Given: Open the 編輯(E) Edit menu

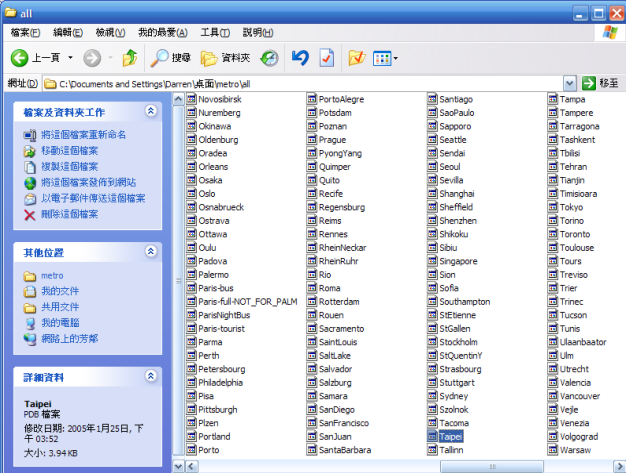Looking at the screenshot, I should 68,33.
